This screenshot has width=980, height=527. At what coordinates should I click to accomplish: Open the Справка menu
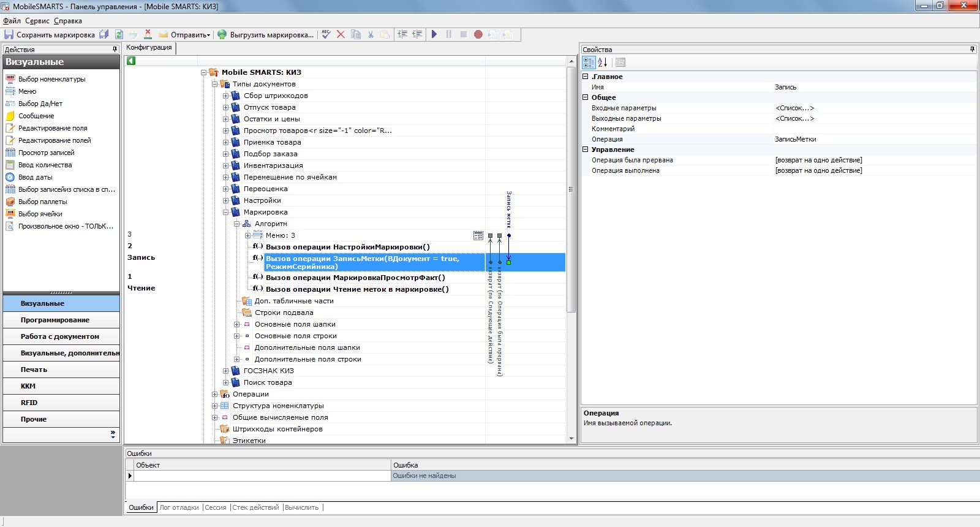click(x=68, y=21)
